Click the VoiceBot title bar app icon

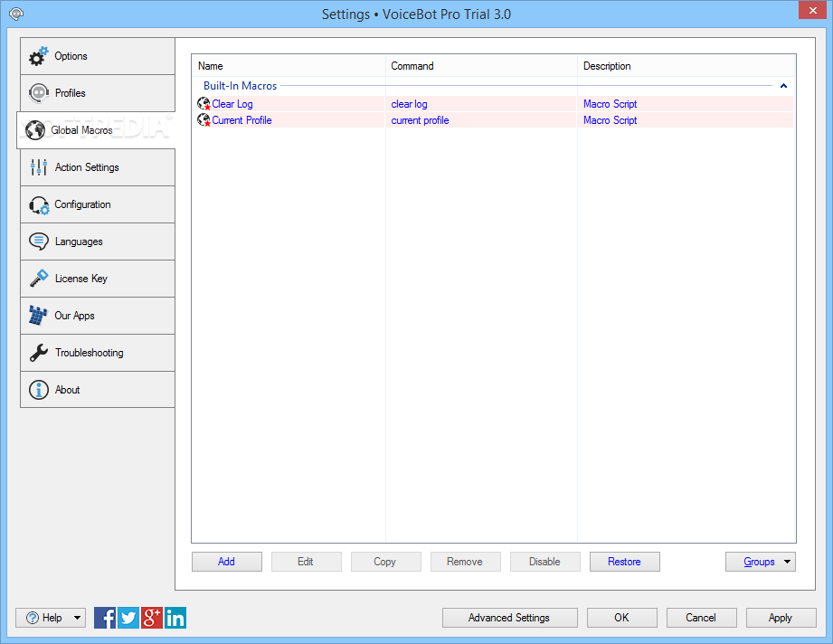(x=16, y=14)
